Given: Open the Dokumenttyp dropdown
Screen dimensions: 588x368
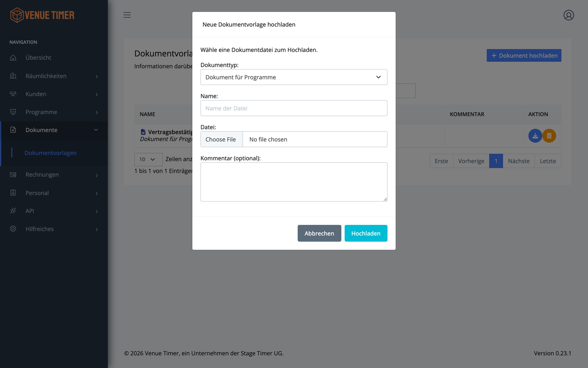Looking at the screenshot, I should point(294,77).
